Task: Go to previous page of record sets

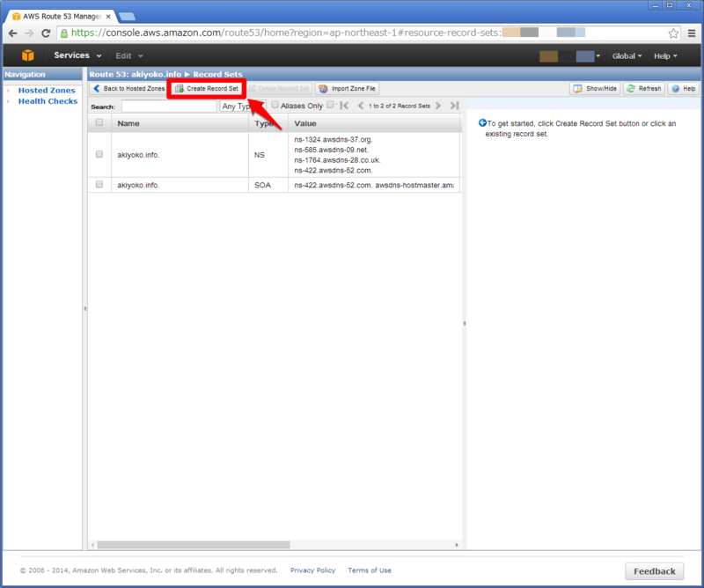Action: (x=360, y=106)
